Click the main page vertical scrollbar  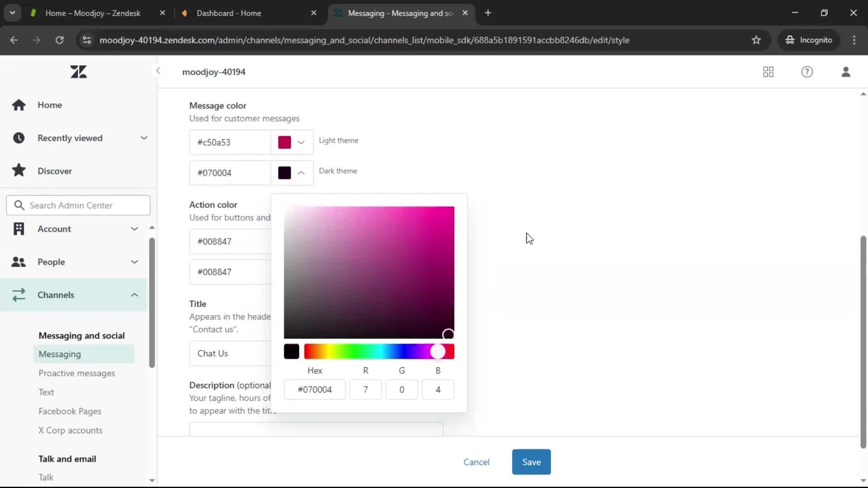(x=863, y=342)
